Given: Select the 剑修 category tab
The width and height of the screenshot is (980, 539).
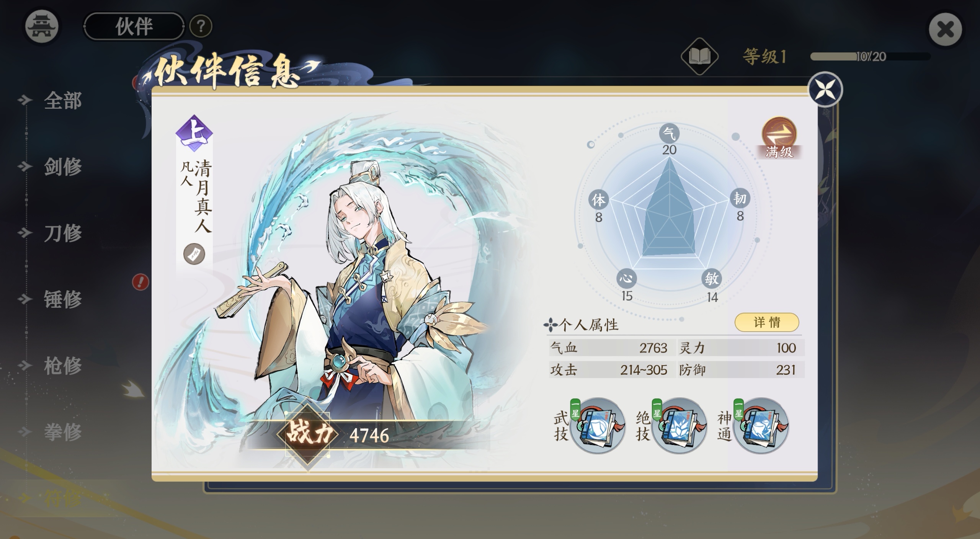Looking at the screenshot, I should (63, 167).
